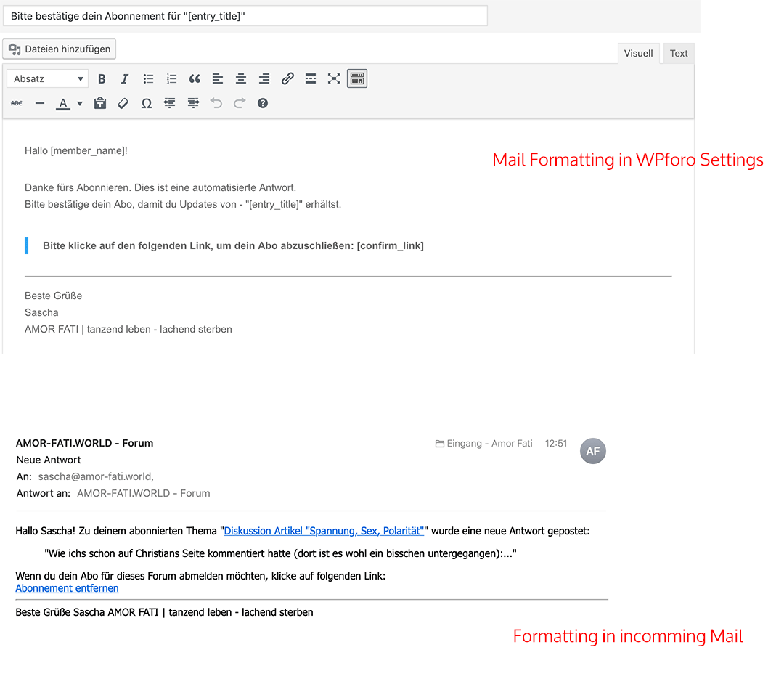784x679 pixels.
Task: Click the Dateien hinzufügen button
Action: (59, 49)
